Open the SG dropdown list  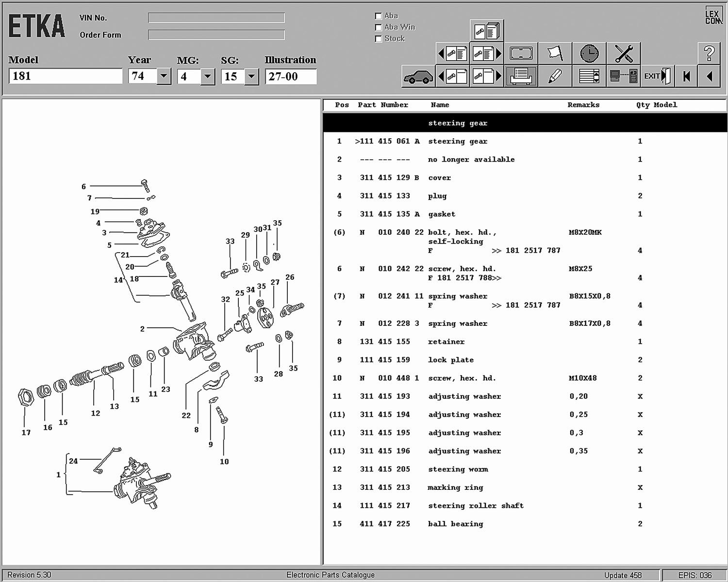251,77
